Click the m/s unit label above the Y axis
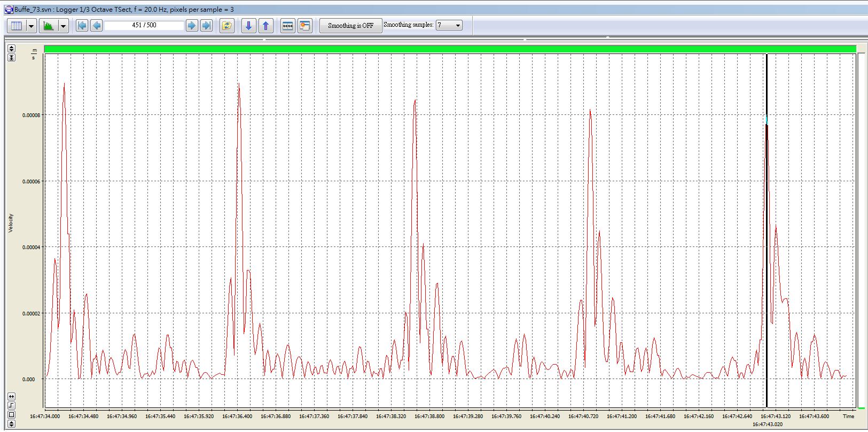The image size is (868, 432). 34,54
